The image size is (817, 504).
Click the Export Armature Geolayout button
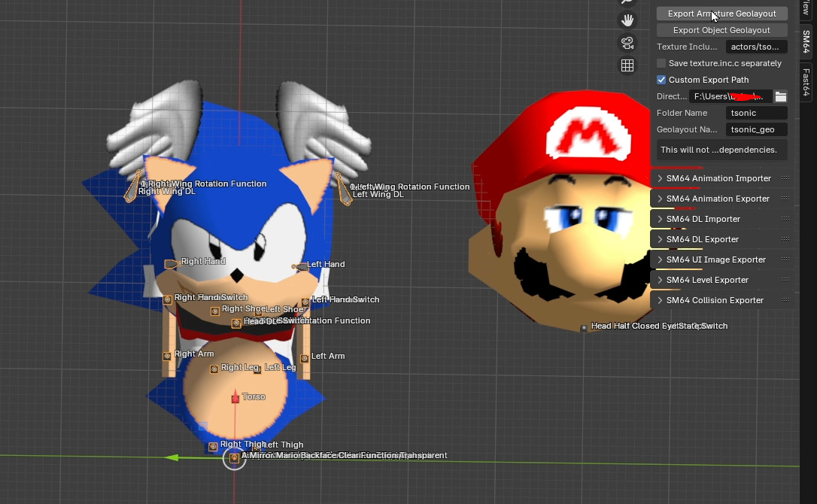tap(721, 14)
